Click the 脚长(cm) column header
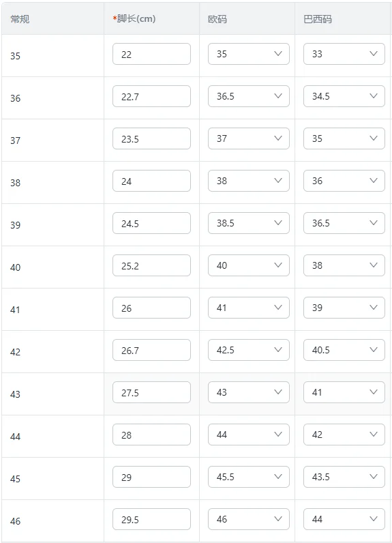 click(134, 18)
